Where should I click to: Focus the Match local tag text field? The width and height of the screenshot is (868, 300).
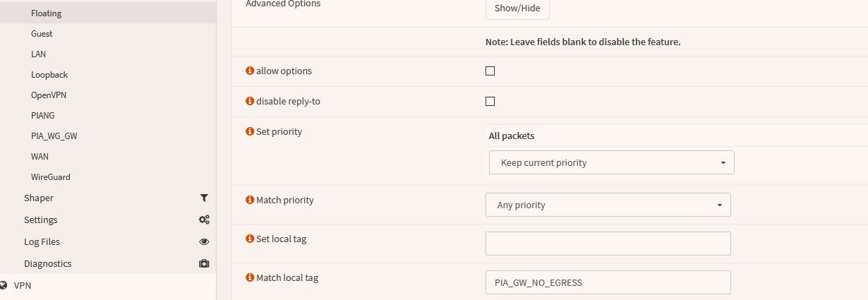tap(608, 282)
